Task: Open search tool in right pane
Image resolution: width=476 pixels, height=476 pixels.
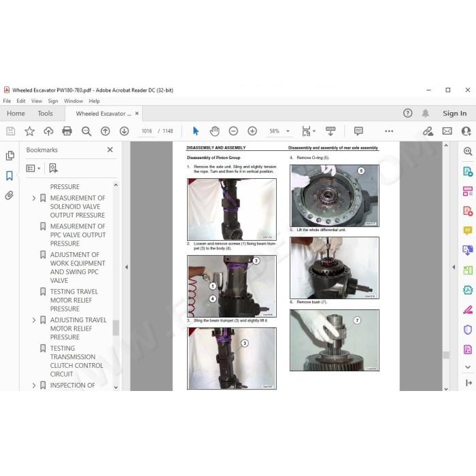Action: point(468,151)
